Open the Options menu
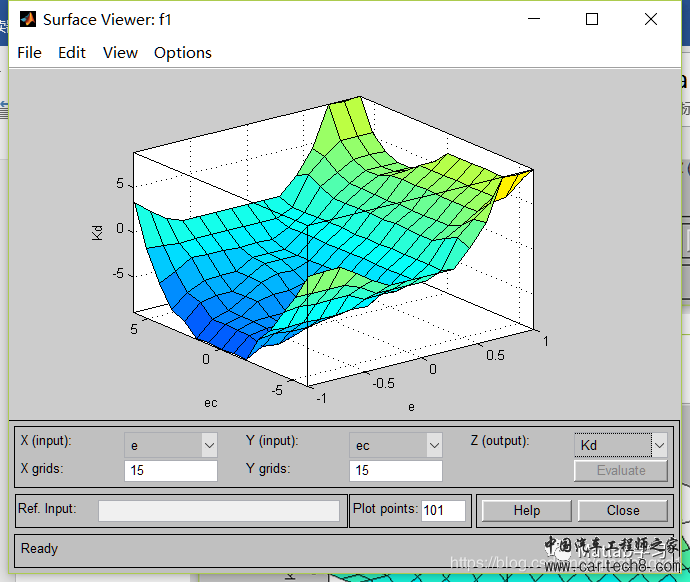690x582 pixels. 183,53
